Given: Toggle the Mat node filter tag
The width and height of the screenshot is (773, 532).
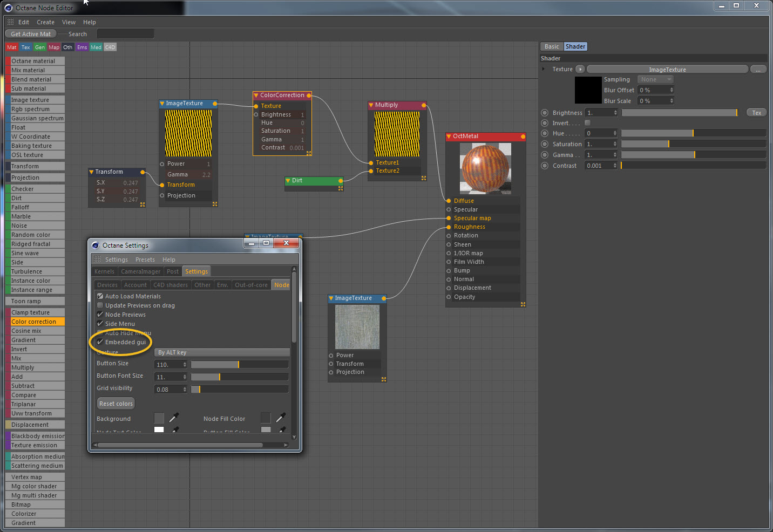Looking at the screenshot, I should [x=12, y=47].
